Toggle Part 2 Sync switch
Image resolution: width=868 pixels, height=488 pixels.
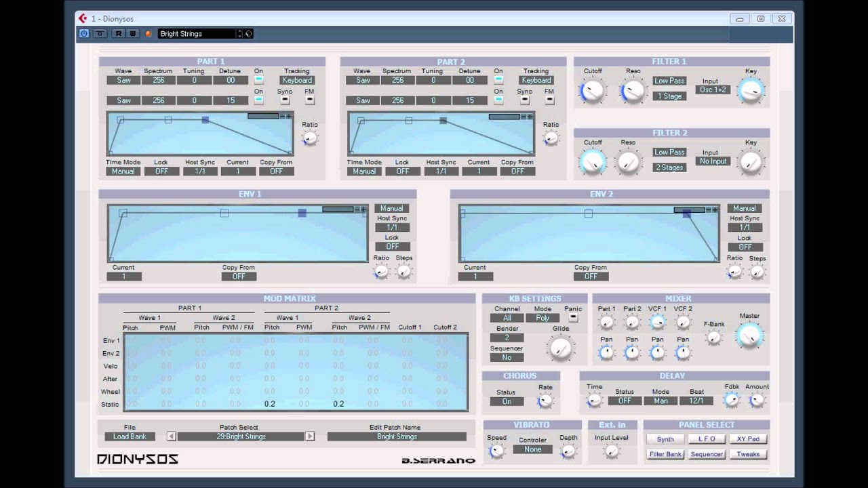point(525,100)
